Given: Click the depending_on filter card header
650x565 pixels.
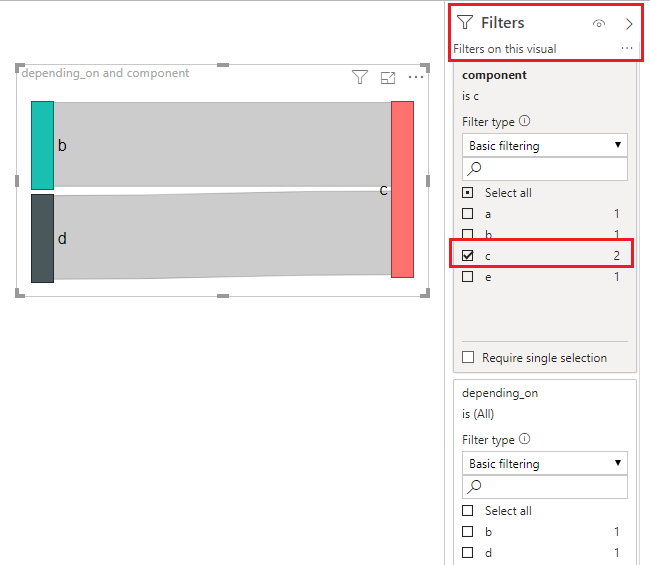Looking at the screenshot, I should coord(500,393).
